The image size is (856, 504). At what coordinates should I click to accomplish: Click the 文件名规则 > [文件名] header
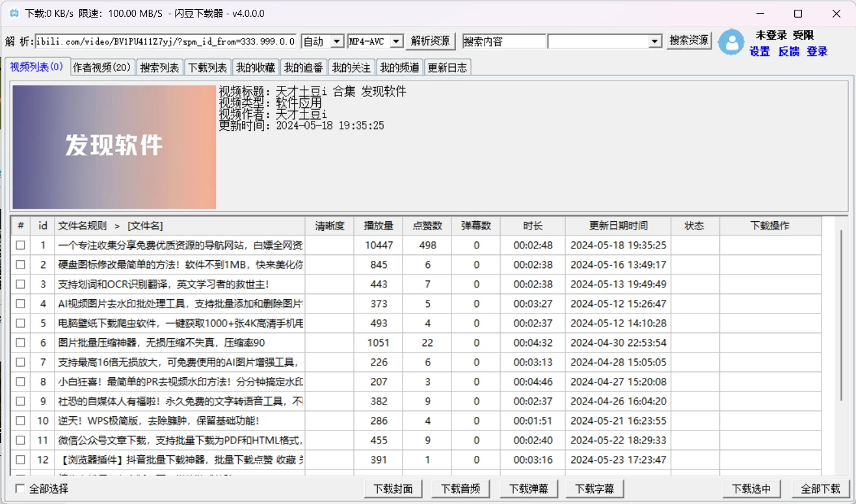coord(180,226)
